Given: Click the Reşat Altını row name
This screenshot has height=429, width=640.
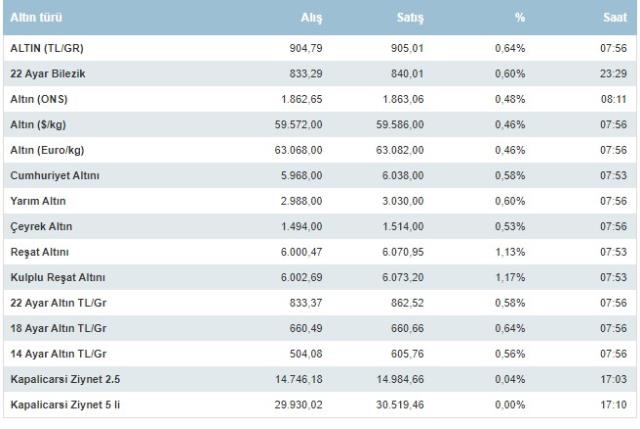Looking at the screenshot, I should tap(38, 253).
